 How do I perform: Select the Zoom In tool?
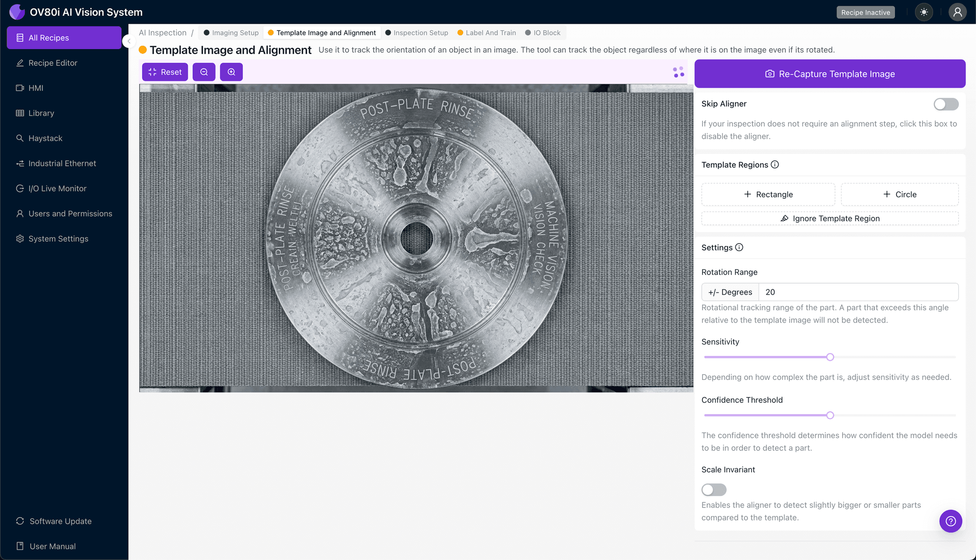tap(232, 72)
